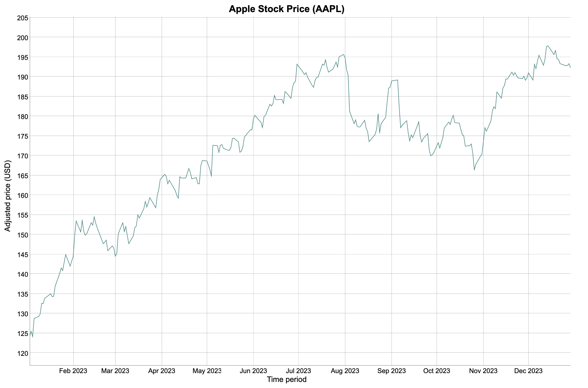Click the '145' y-axis tick value

pyautogui.click(x=22, y=255)
